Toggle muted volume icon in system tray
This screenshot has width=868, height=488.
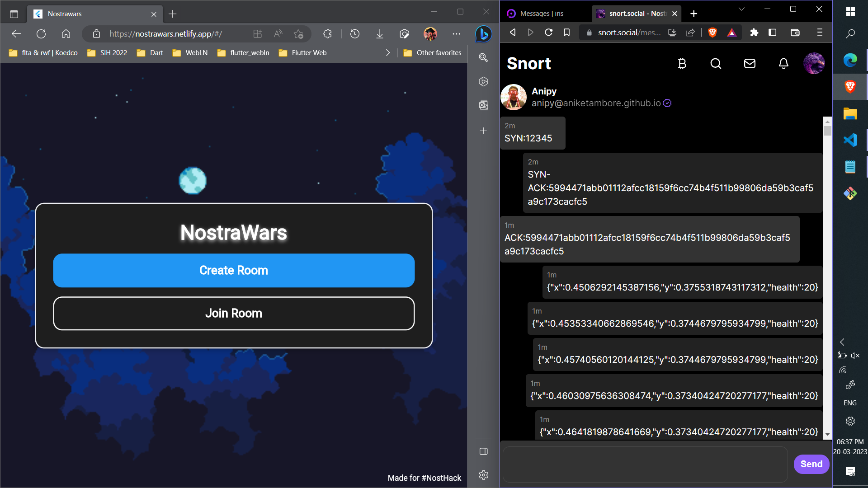point(855,356)
